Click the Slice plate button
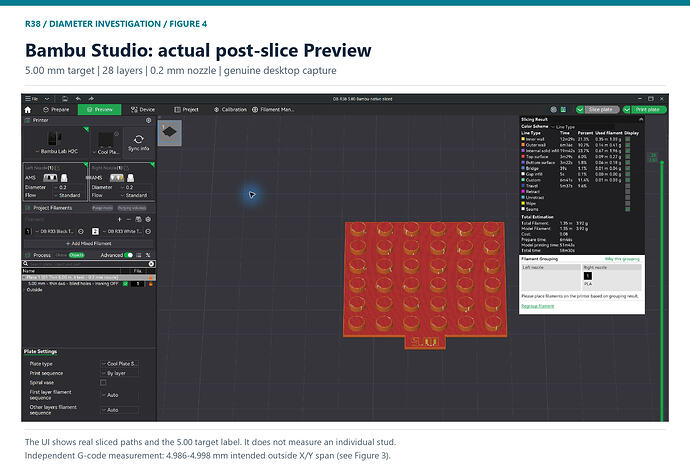 pos(601,110)
